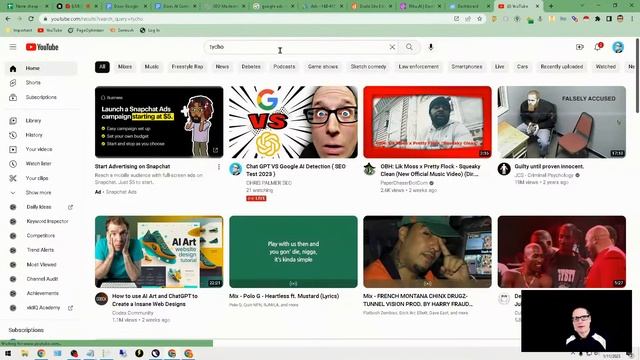Viewport: 640px width, 360px height.
Task: Click the YouTube logo
Action: [42, 47]
